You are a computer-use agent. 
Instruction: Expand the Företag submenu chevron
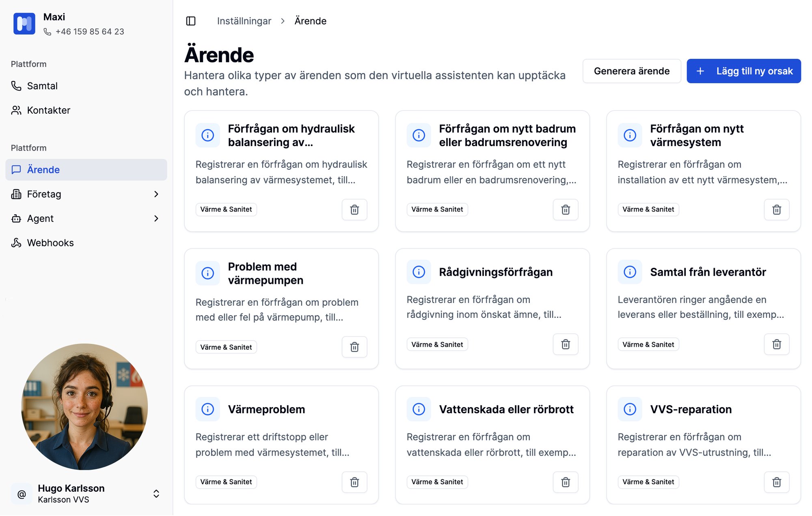pyautogui.click(x=156, y=194)
